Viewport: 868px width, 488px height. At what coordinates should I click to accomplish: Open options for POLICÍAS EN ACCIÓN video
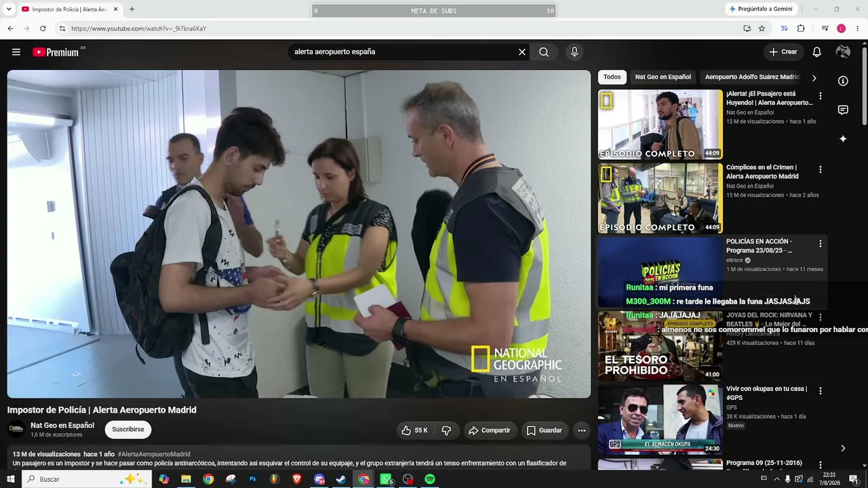point(821,244)
